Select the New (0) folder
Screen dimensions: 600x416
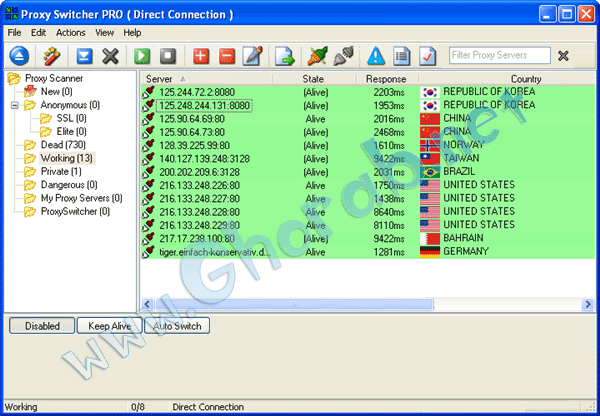56,92
